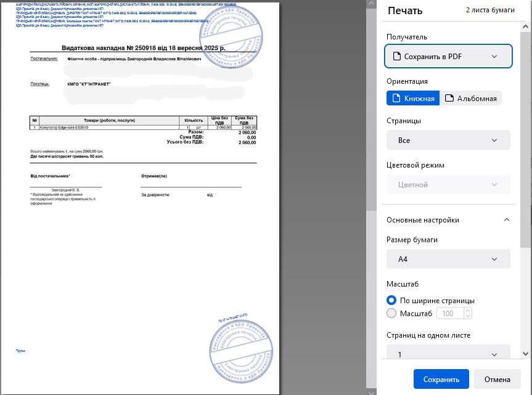The width and height of the screenshot is (532, 395).
Task: Open the color mode dropdown 'Цветной'
Action: pos(448,184)
